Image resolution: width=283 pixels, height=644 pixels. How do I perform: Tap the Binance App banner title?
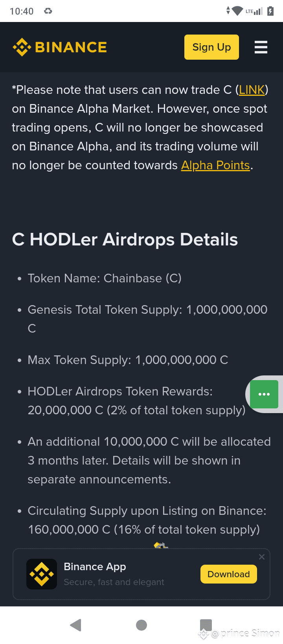point(95,567)
